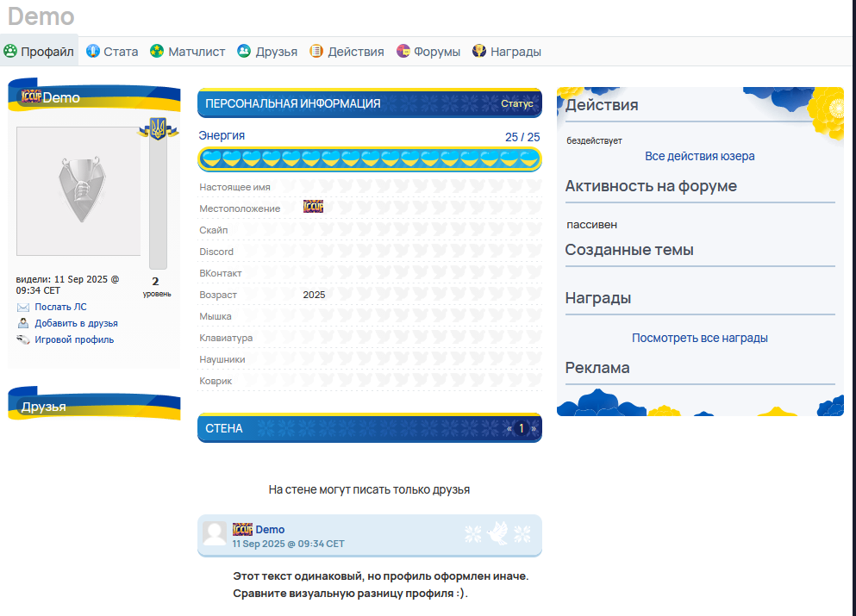Image resolution: width=856 pixels, height=616 pixels.
Task: Click the 2 уровень level indicator
Action: pyautogui.click(x=157, y=287)
